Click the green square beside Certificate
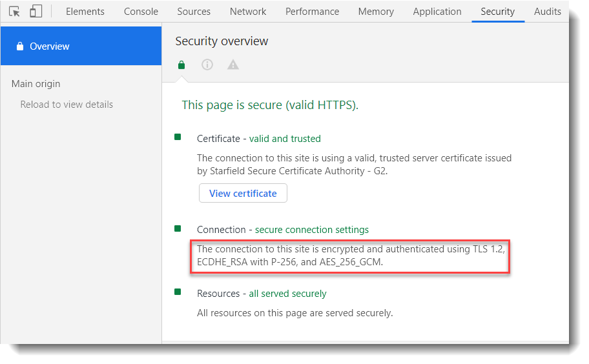The height and width of the screenshot is (364, 589). pos(178,137)
